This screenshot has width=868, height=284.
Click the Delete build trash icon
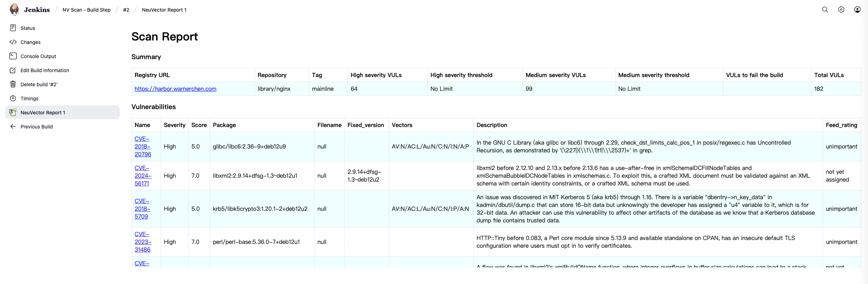[13, 84]
